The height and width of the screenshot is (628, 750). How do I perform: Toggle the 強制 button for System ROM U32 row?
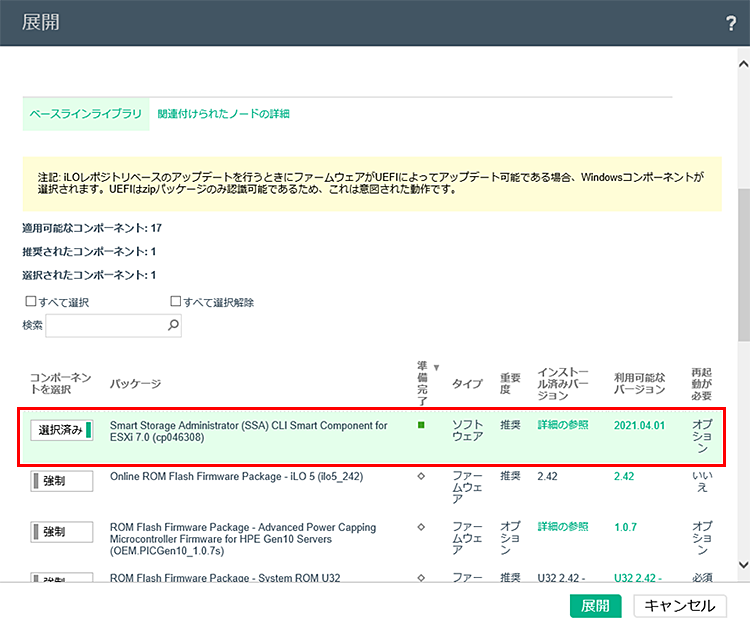tap(62, 577)
